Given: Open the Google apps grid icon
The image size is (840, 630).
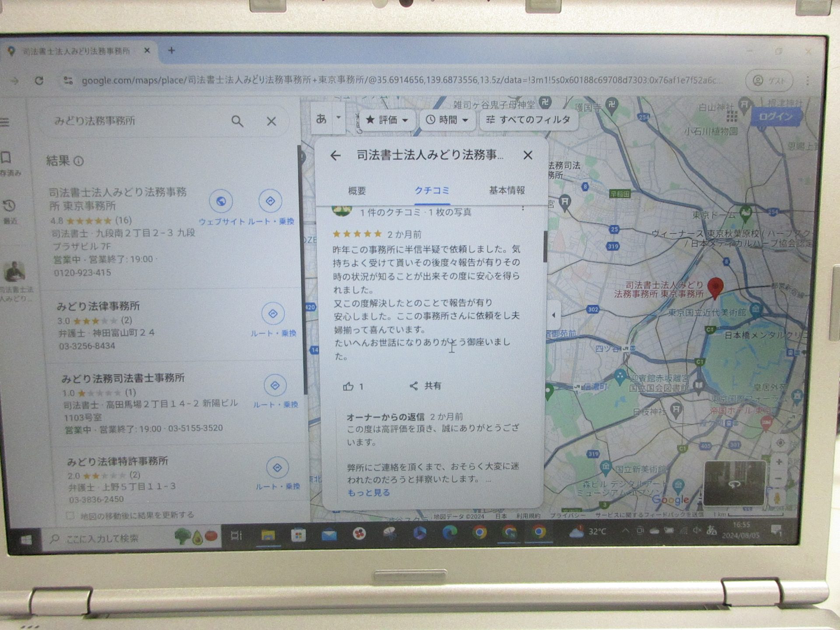Looking at the screenshot, I should tap(731, 116).
